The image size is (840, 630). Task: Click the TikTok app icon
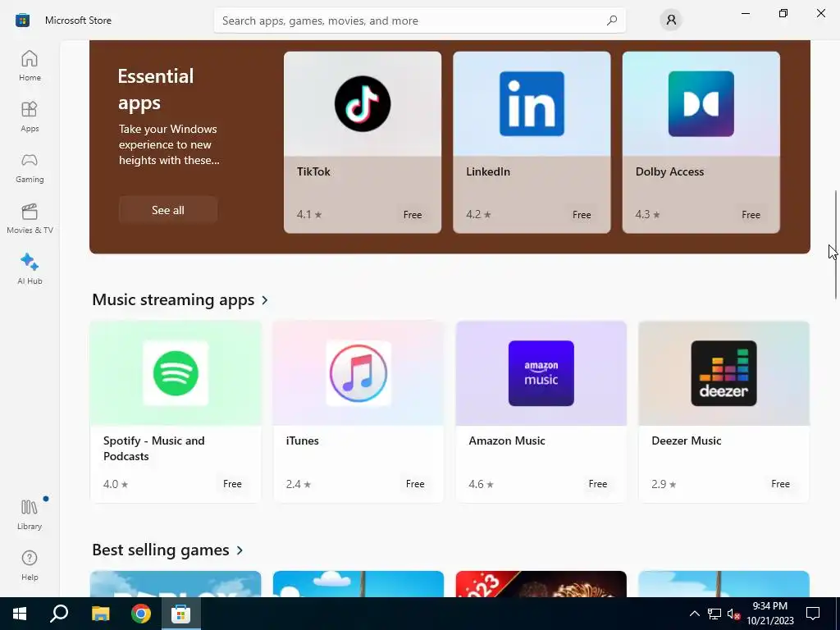coord(363,103)
